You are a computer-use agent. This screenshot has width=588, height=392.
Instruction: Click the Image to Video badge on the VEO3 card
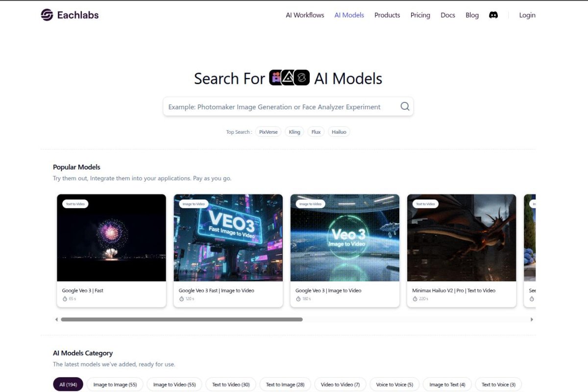click(x=192, y=204)
